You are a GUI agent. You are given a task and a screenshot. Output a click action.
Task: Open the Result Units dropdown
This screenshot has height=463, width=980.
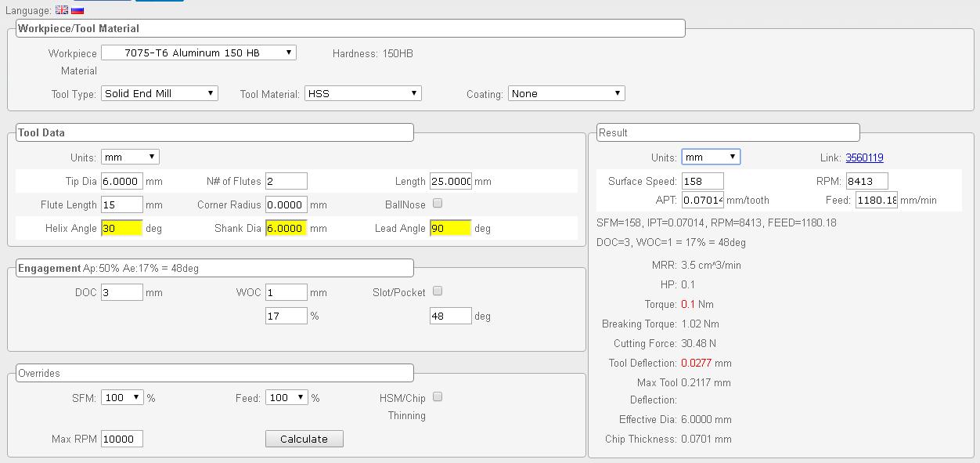tap(710, 157)
